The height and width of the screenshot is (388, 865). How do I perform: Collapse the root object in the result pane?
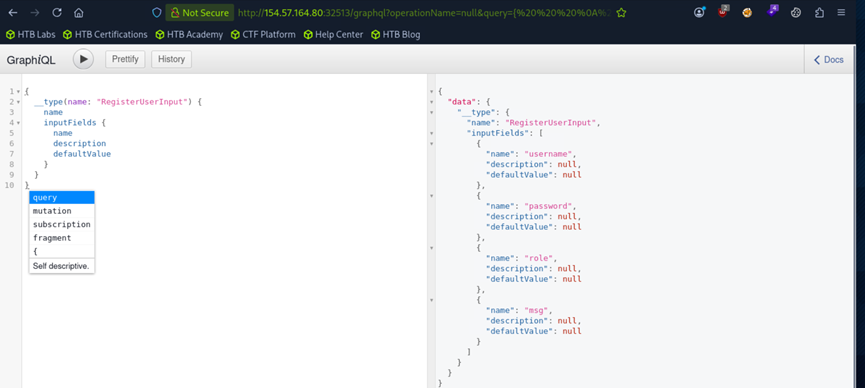[431, 91]
